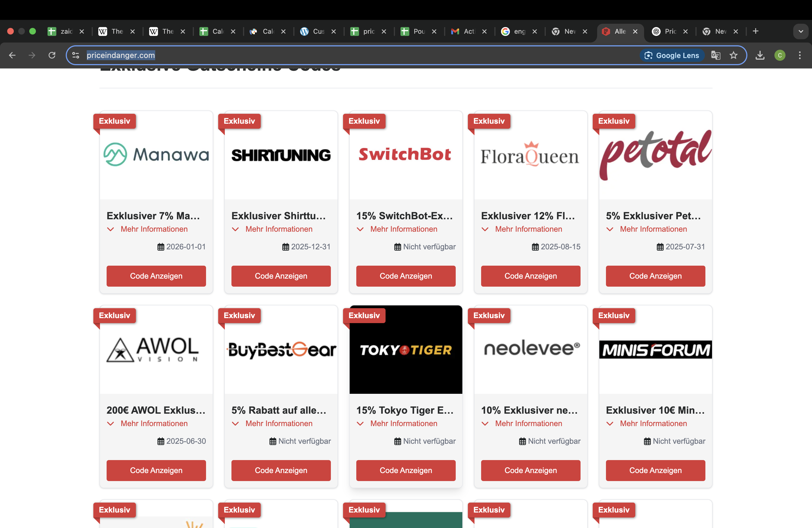Expand 'Mehr Informationen' on Minisforum card
This screenshot has width=812, height=528.
(x=647, y=424)
